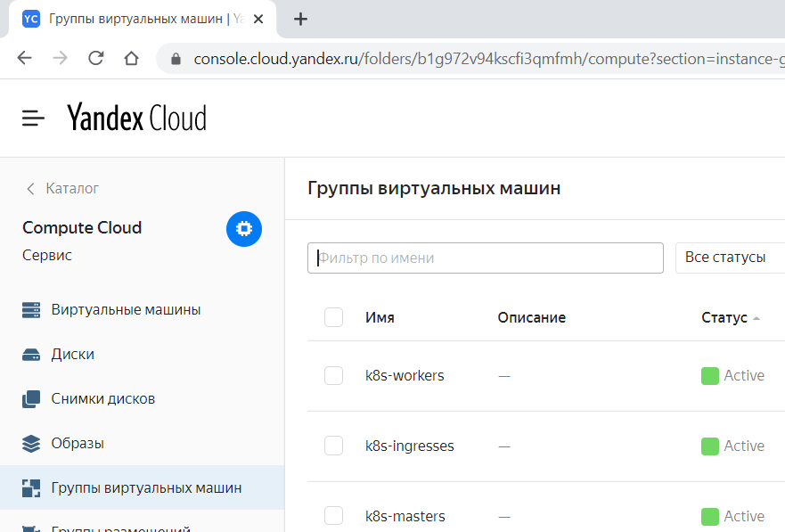Click the Сервис label under Compute Cloud

click(47, 255)
